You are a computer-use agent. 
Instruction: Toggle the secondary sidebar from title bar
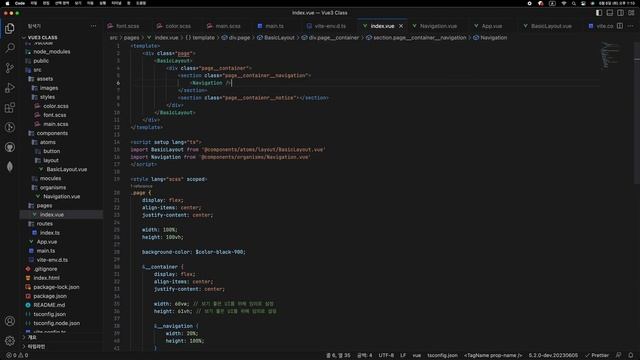[620, 13]
